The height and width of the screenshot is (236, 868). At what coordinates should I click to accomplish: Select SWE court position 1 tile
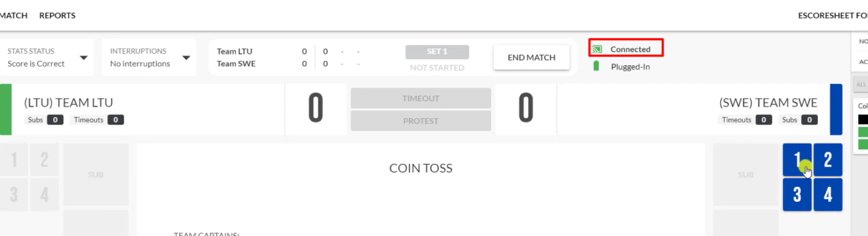[x=797, y=160]
